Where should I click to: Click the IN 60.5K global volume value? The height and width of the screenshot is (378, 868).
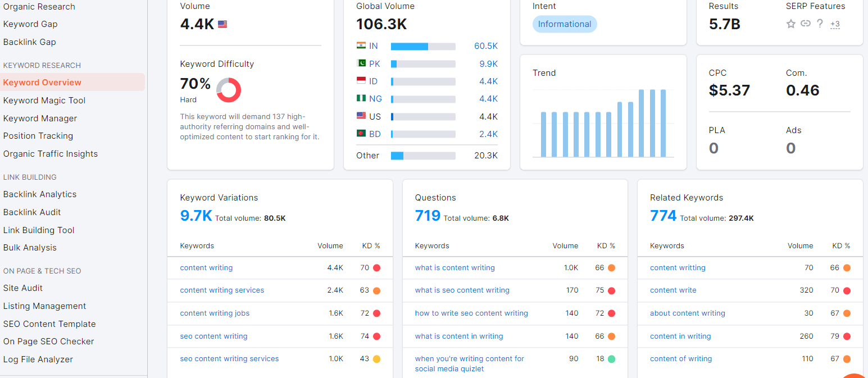[486, 46]
